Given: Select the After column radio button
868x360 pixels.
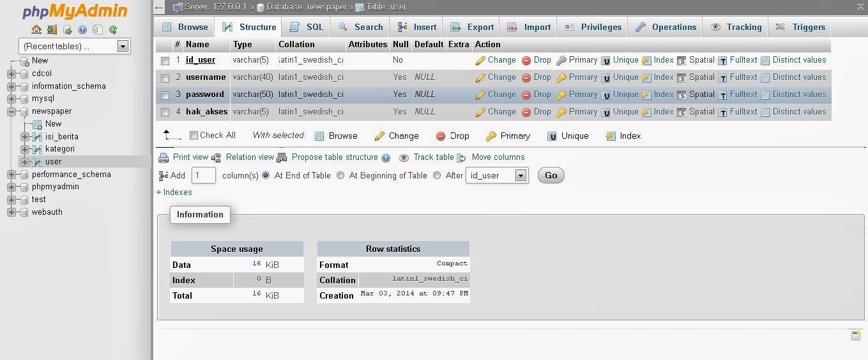Looking at the screenshot, I should pos(437,175).
